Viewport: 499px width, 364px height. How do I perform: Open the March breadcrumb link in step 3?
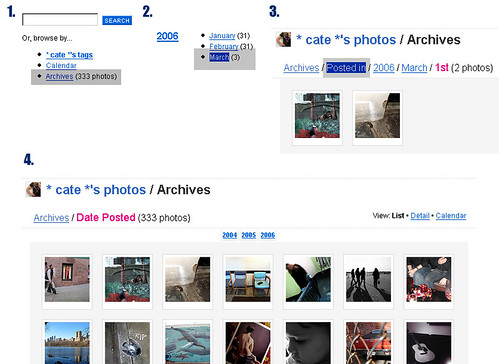pyautogui.click(x=414, y=68)
